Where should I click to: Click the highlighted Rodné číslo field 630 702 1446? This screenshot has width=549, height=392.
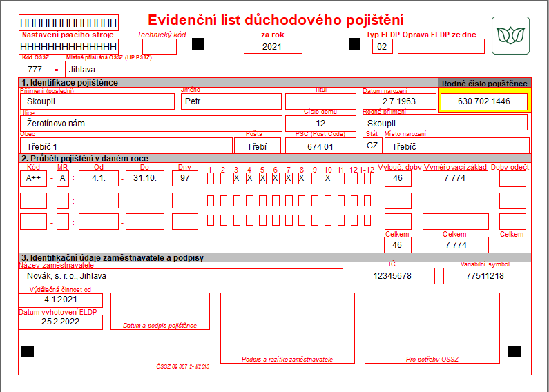(x=484, y=101)
